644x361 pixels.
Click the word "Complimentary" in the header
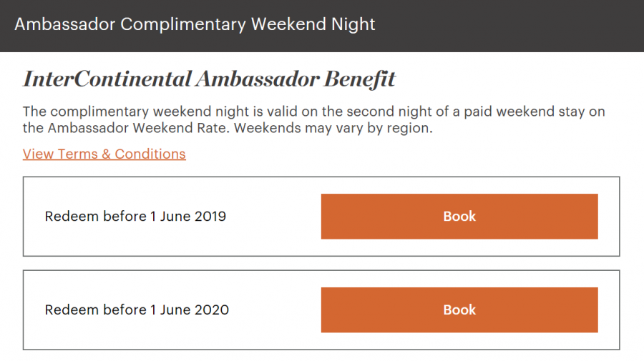click(x=183, y=24)
